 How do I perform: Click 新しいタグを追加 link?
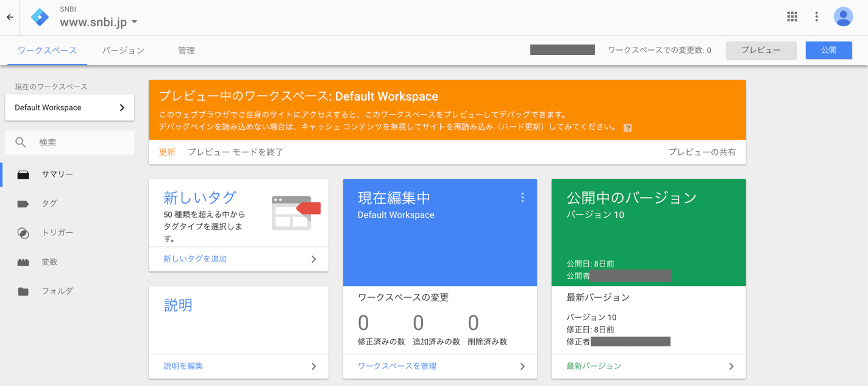coord(195,259)
